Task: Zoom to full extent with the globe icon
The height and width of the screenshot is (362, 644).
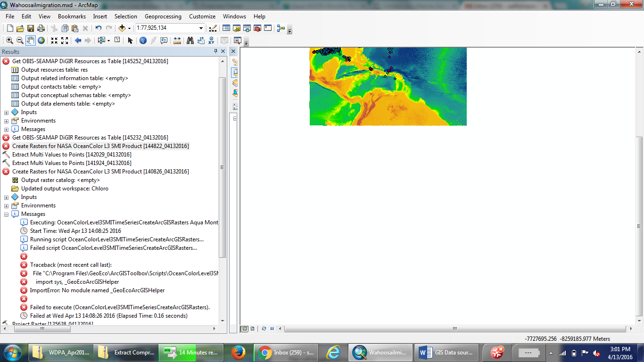Action: click(x=41, y=41)
